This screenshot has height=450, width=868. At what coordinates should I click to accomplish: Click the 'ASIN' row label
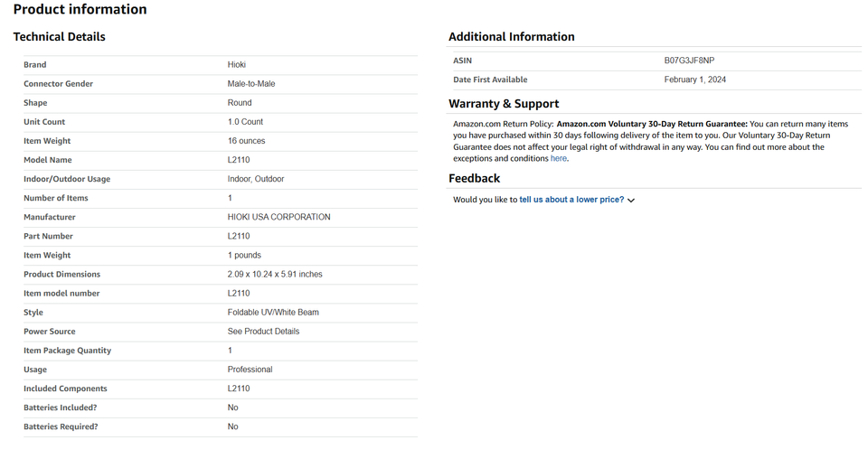pos(462,61)
